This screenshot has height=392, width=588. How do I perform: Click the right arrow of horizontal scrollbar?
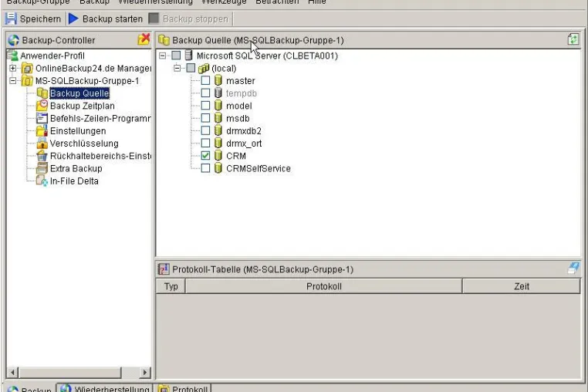(144, 372)
